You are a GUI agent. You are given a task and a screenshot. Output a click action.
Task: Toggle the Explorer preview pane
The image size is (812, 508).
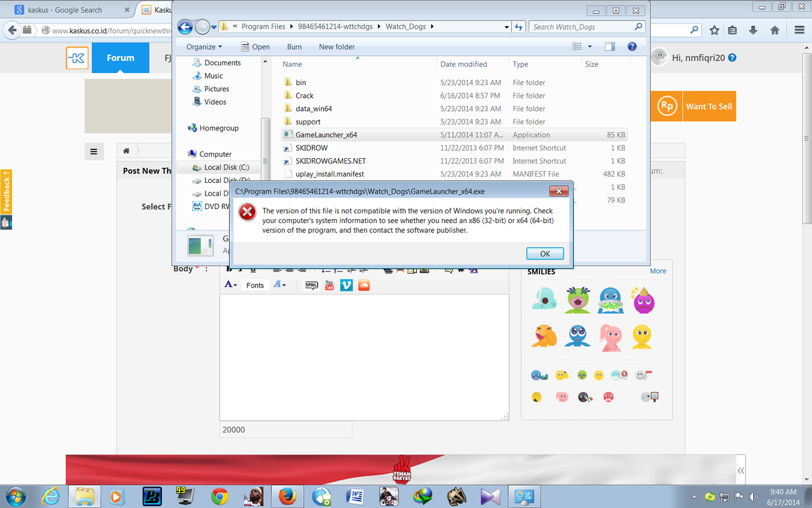point(610,46)
